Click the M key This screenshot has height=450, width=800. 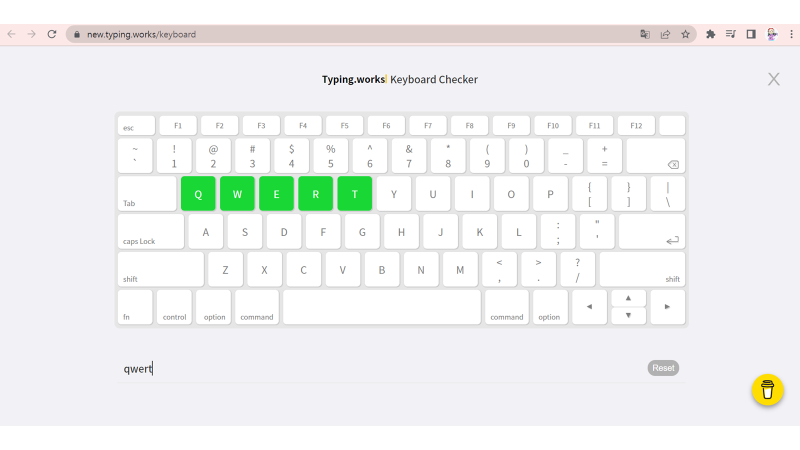(x=460, y=269)
